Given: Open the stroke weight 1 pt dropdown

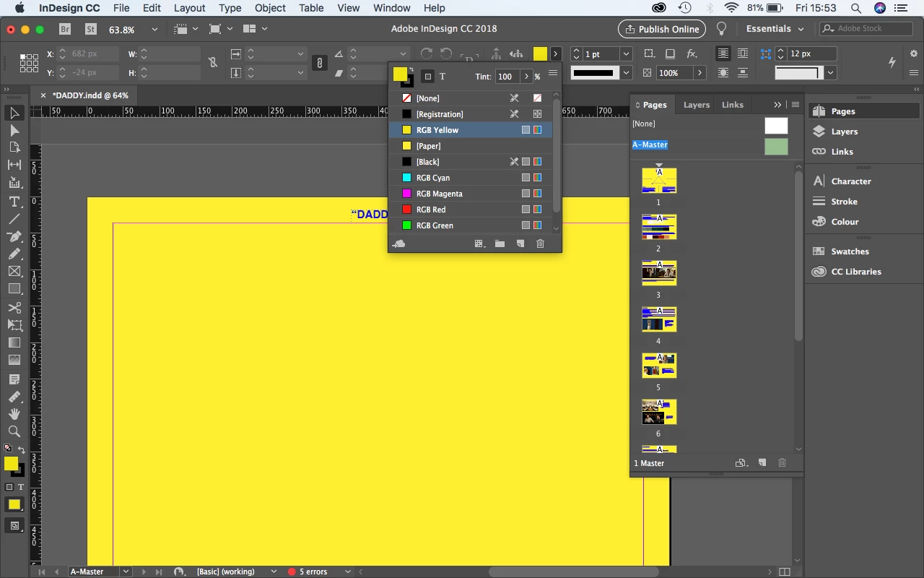Looking at the screenshot, I should tap(626, 54).
